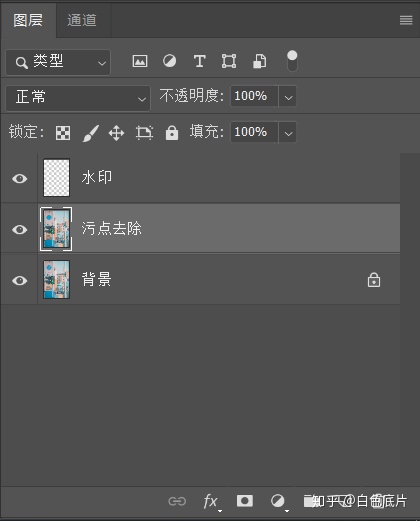Select the 水印 layer name
The width and height of the screenshot is (420, 521).
click(x=97, y=177)
